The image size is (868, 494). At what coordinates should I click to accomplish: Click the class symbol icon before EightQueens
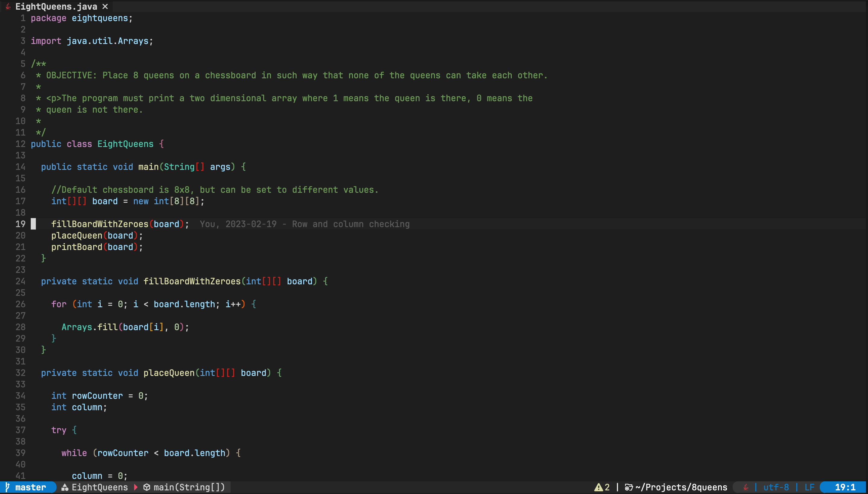point(65,487)
